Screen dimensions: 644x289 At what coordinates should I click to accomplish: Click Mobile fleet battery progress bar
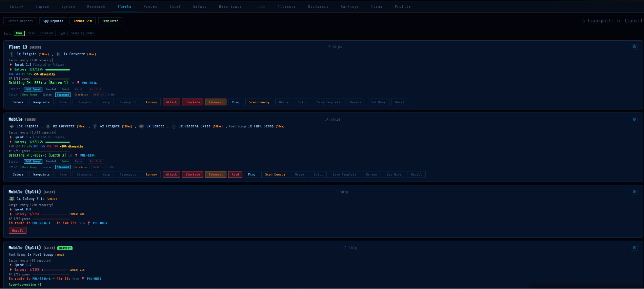[58, 142]
